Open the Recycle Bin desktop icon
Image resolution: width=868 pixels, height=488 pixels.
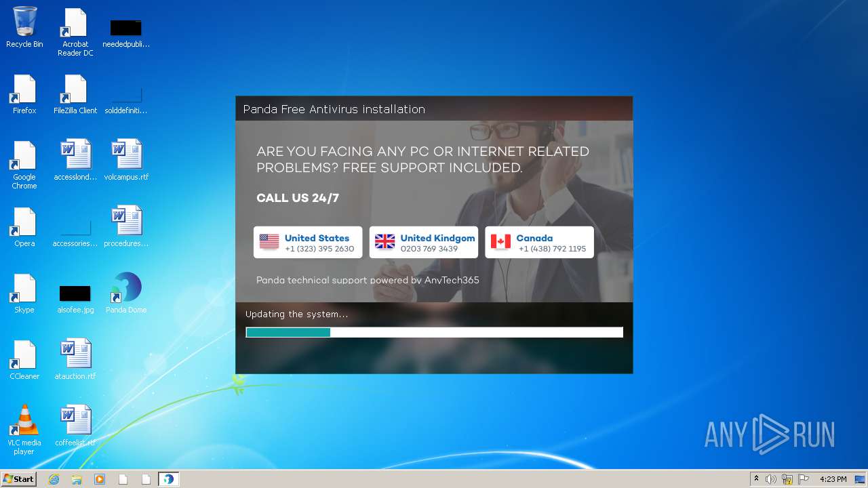(24, 27)
